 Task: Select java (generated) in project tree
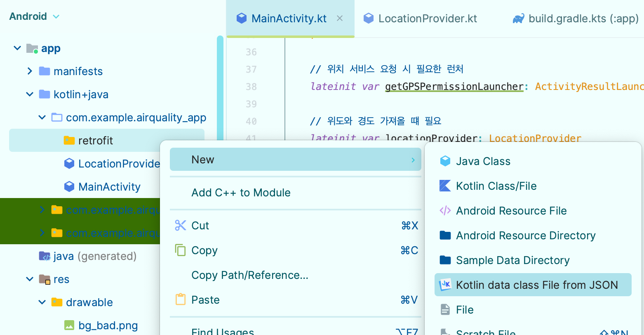(95, 256)
